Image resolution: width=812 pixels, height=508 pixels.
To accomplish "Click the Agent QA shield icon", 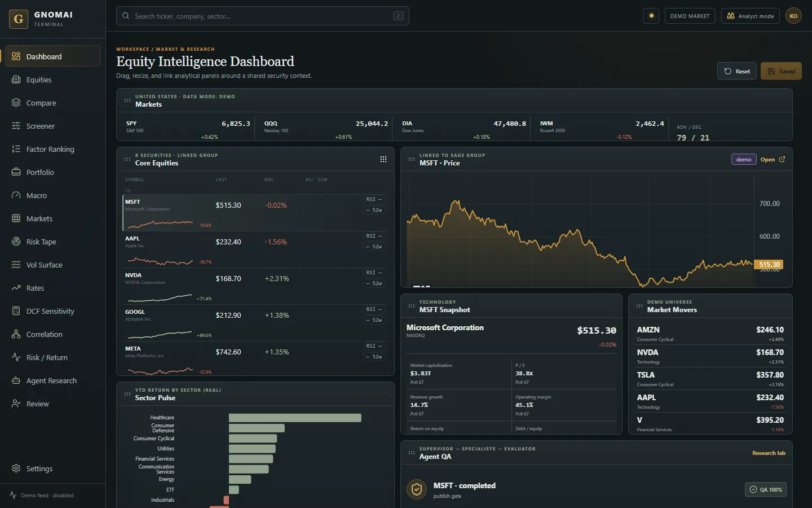I will coord(417,489).
